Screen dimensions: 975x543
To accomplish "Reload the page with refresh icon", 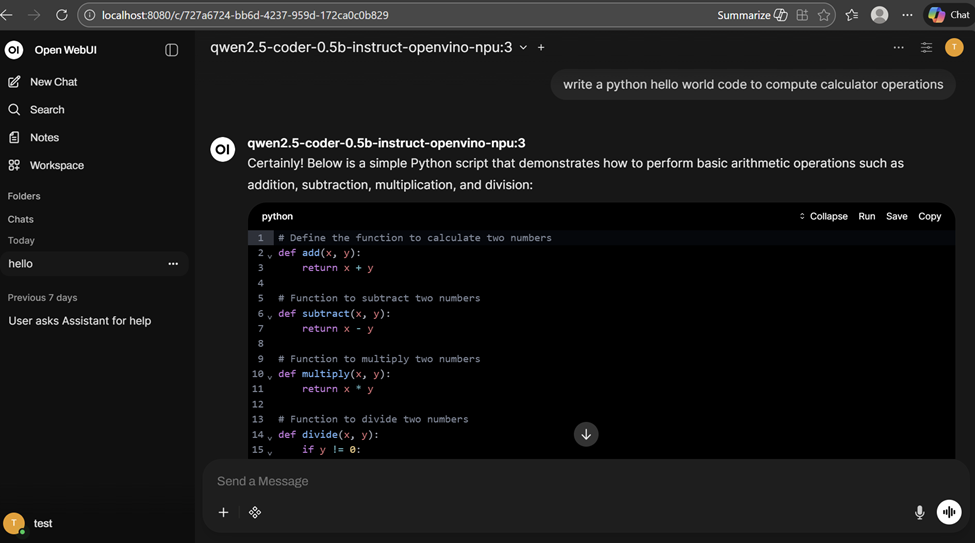I will pyautogui.click(x=62, y=15).
